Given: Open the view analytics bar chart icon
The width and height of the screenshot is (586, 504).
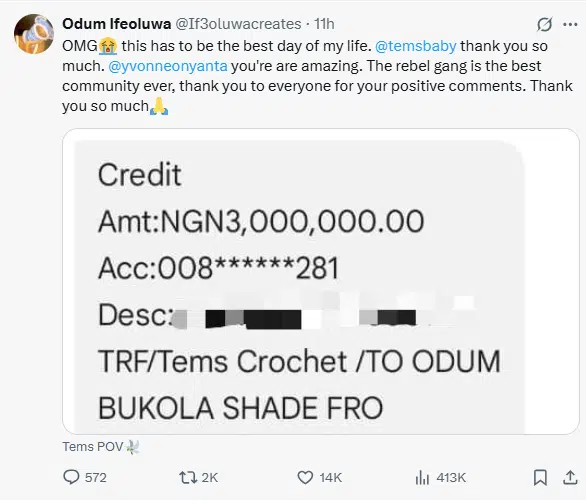Looking at the screenshot, I should tap(422, 477).
